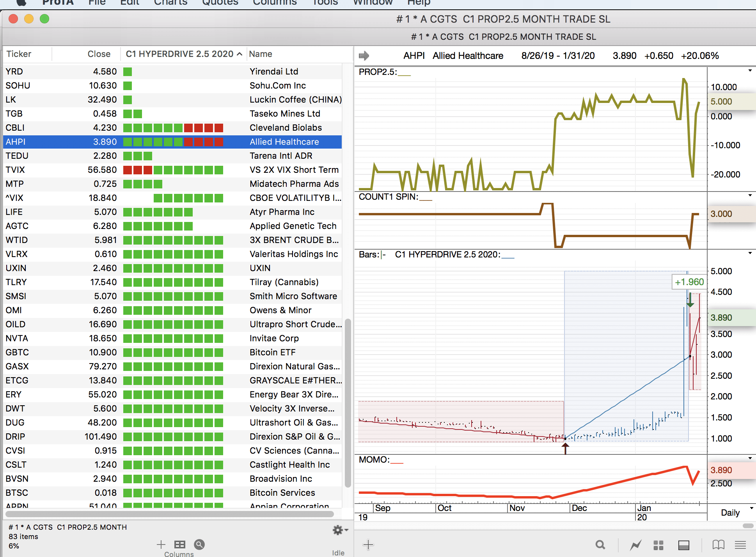756x557 pixels.
Task: Open the Charts menu
Action: point(170,3)
